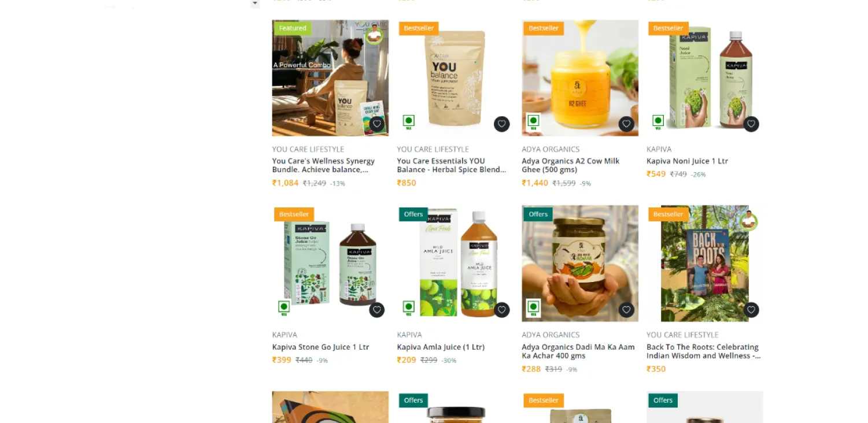Click heart icon on Kapiva Stone Go Juice
Screen dimensions: 868x423
(377, 310)
